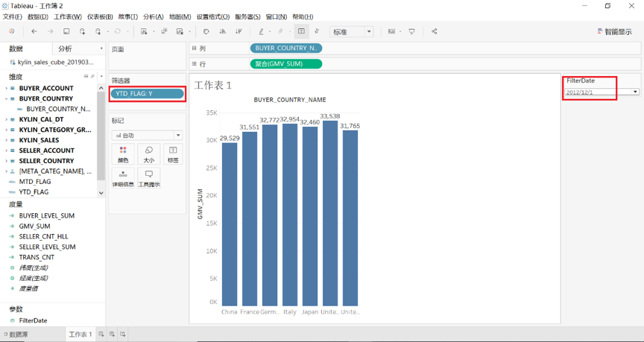
Task: Open the 分析(A) menu
Action: [153, 16]
